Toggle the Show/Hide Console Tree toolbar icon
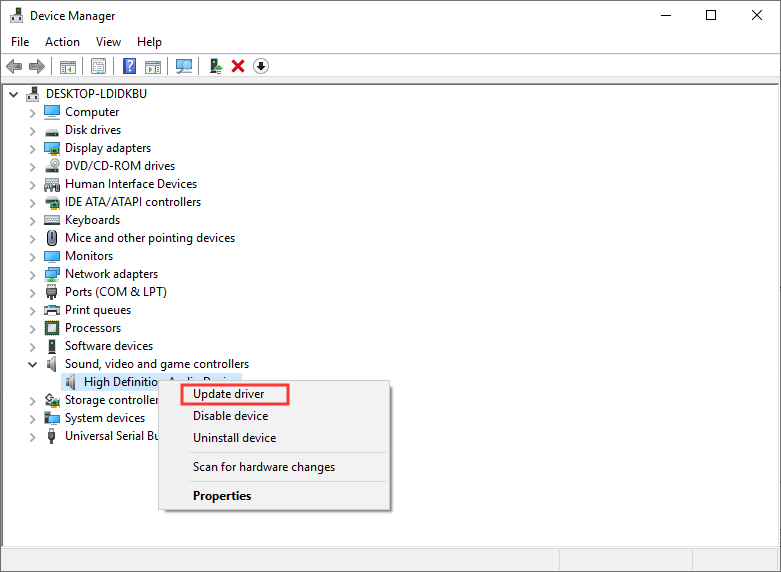781x572 pixels. point(67,66)
